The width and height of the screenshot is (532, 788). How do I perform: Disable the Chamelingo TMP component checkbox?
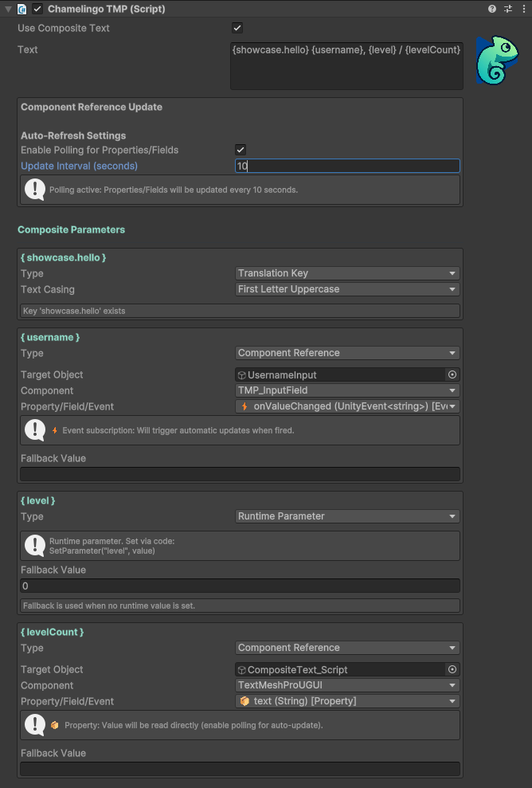[36, 9]
